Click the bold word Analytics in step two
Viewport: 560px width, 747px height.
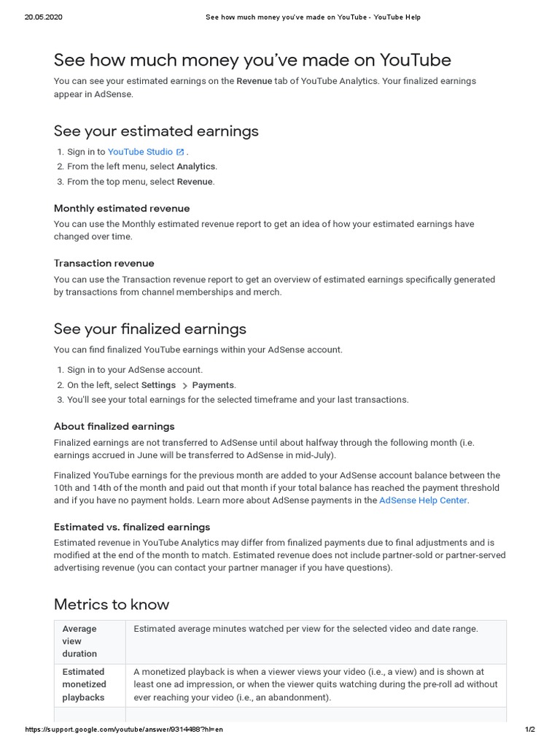click(x=196, y=166)
